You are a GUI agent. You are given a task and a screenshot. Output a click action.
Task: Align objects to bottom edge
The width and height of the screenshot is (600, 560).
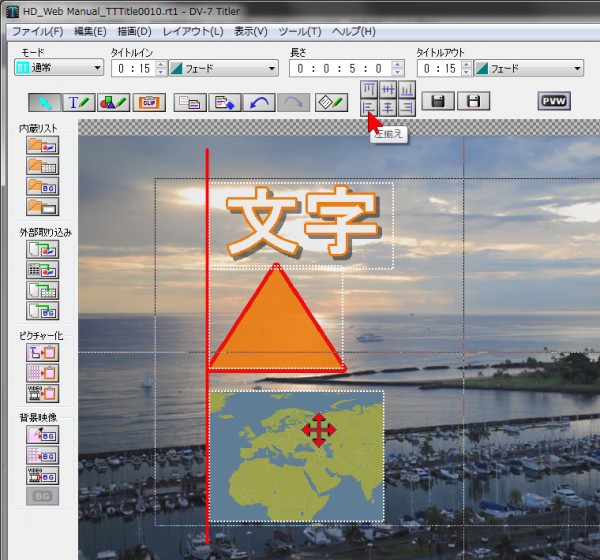[407, 90]
